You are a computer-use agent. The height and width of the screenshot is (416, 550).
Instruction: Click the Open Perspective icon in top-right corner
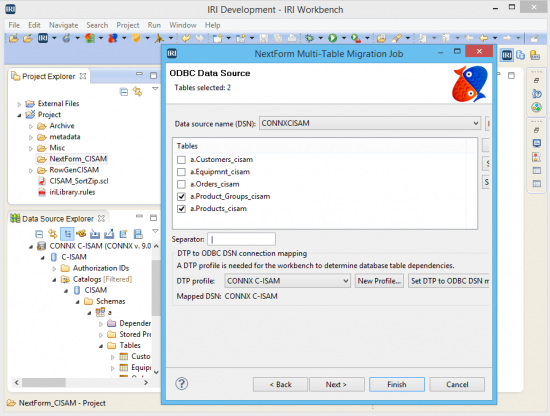[x=534, y=38]
